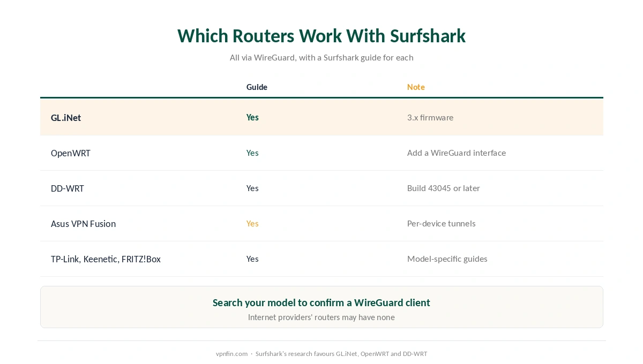Image resolution: width=643 pixels, height=364 pixels.
Task: Select the "TP-Link, Keenetic, FRITZ!Box" row label
Action: (106, 259)
